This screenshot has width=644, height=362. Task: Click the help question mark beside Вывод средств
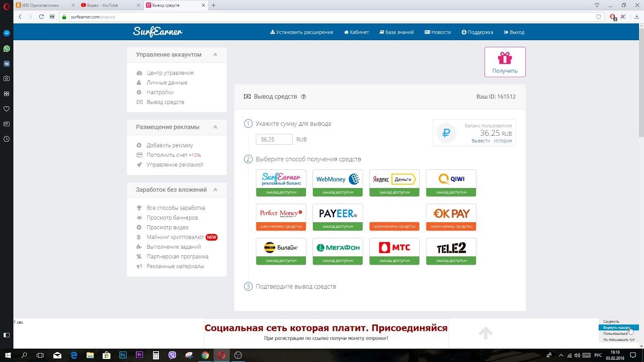click(303, 97)
